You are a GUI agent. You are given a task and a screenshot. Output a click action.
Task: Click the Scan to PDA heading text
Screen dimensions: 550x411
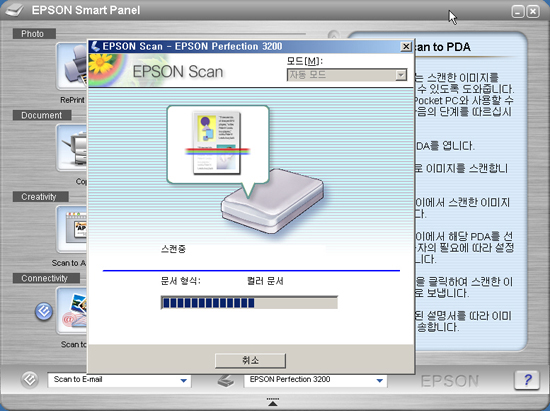[442, 47]
